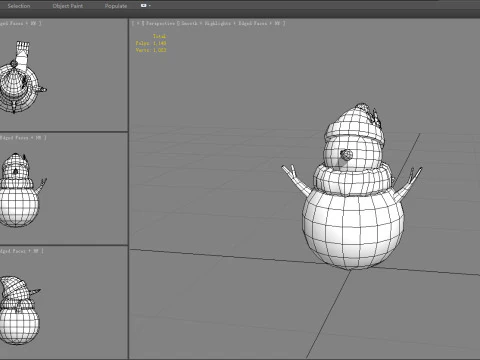Open the top-left viewport's Edged Faces label
This screenshot has height=360, width=480.
click(20, 23)
